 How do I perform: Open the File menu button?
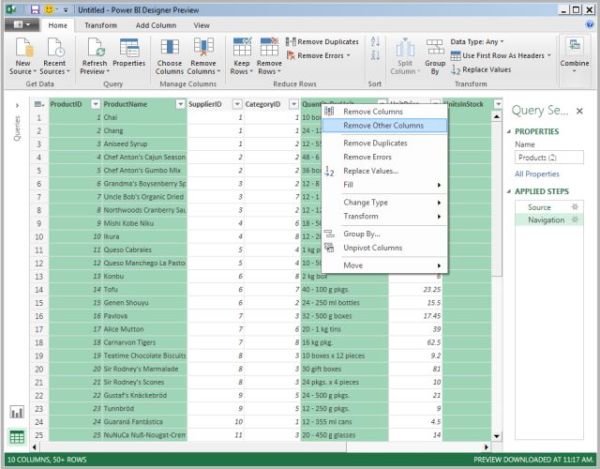(22, 25)
